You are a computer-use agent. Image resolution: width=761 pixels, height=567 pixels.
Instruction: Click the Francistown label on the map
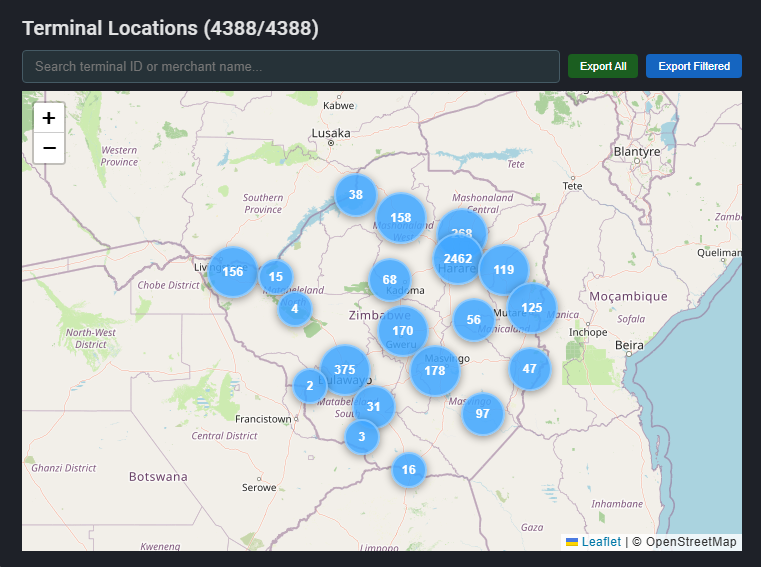click(263, 419)
